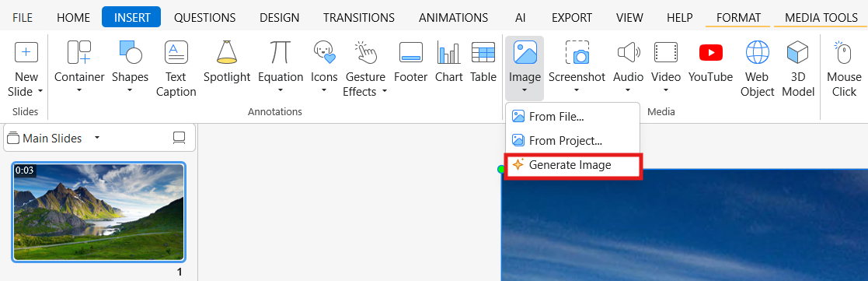Insert a Spotlight annotation
The width and height of the screenshot is (868, 281).
(226, 62)
